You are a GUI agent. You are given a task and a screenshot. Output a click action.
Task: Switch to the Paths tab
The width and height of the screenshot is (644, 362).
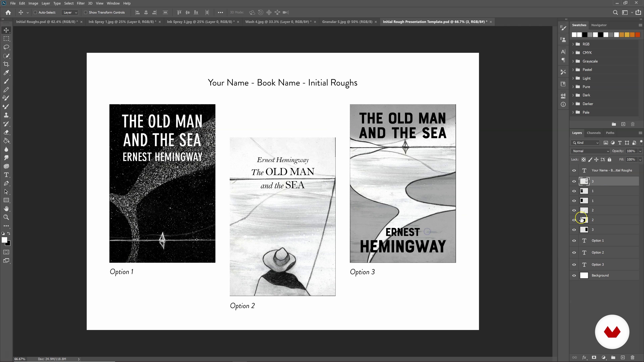[x=610, y=133]
